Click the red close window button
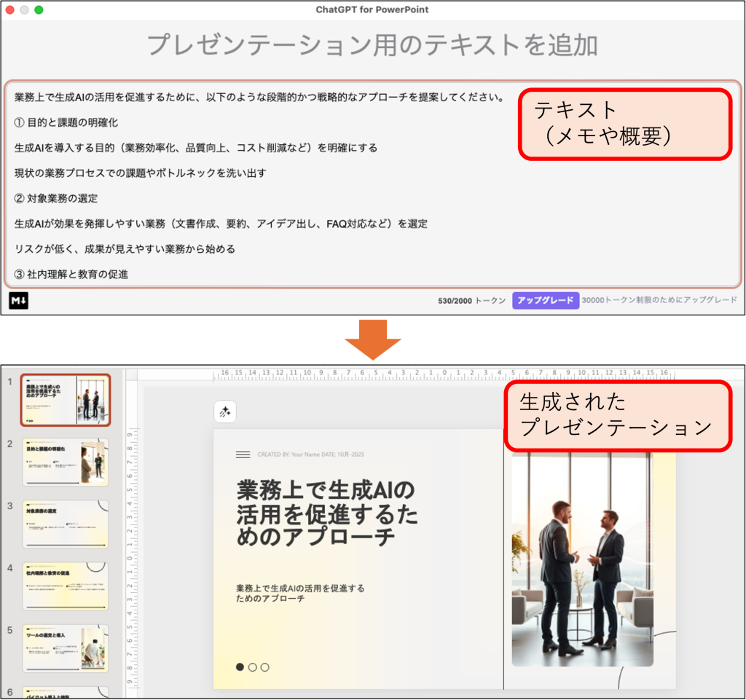Viewport: 746px width, 700px height. pos(10,9)
